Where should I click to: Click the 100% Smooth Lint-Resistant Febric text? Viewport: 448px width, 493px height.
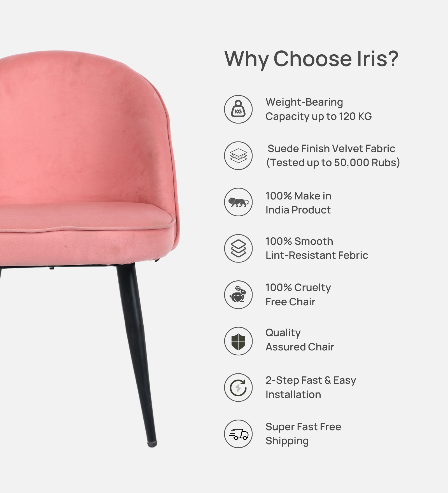(317, 248)
